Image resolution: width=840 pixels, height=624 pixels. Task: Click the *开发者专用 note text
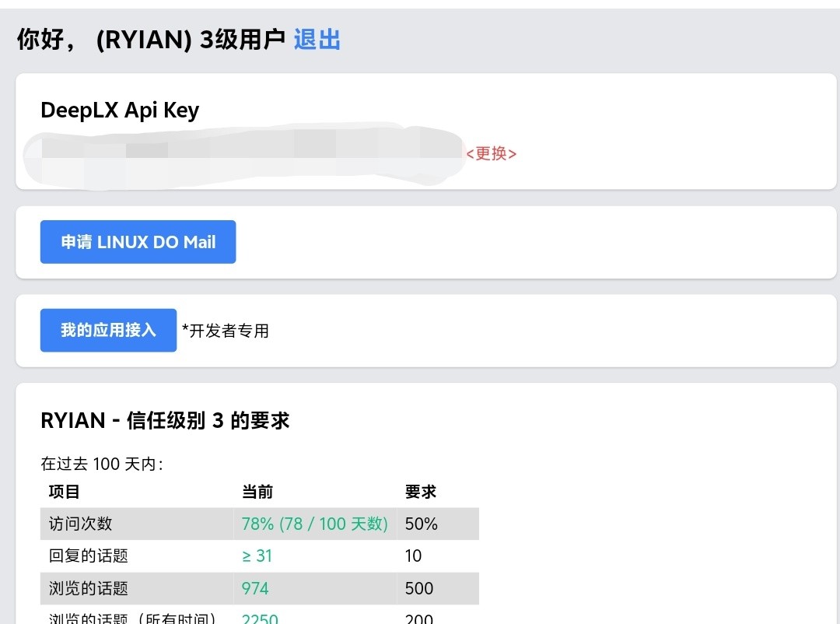pyautogui.click(x=226, y=331)
